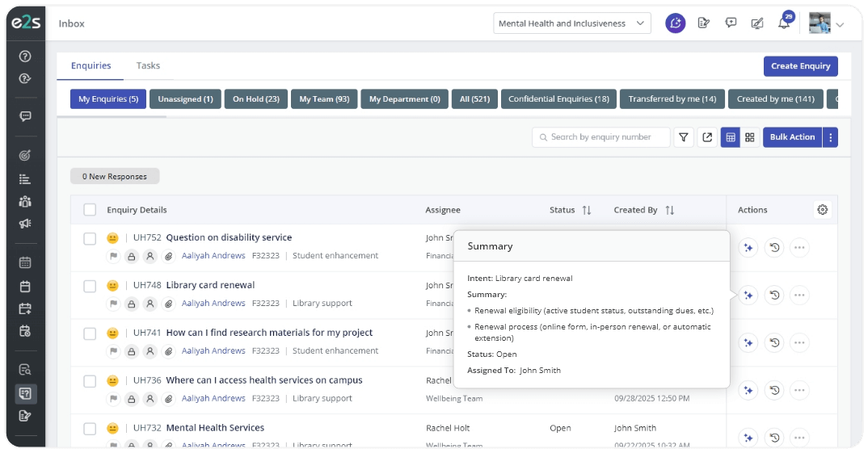The image size is (868, 453).
Task: Open the user profile avatar
Action: (820, 23)
